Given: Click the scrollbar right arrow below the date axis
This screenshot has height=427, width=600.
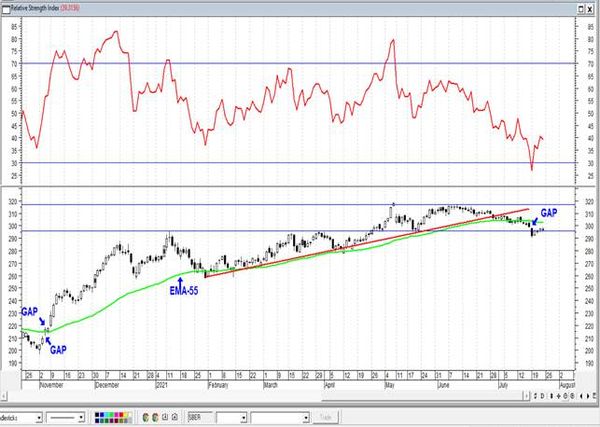Looking at the screenshot, I should [x=527, y=396].
